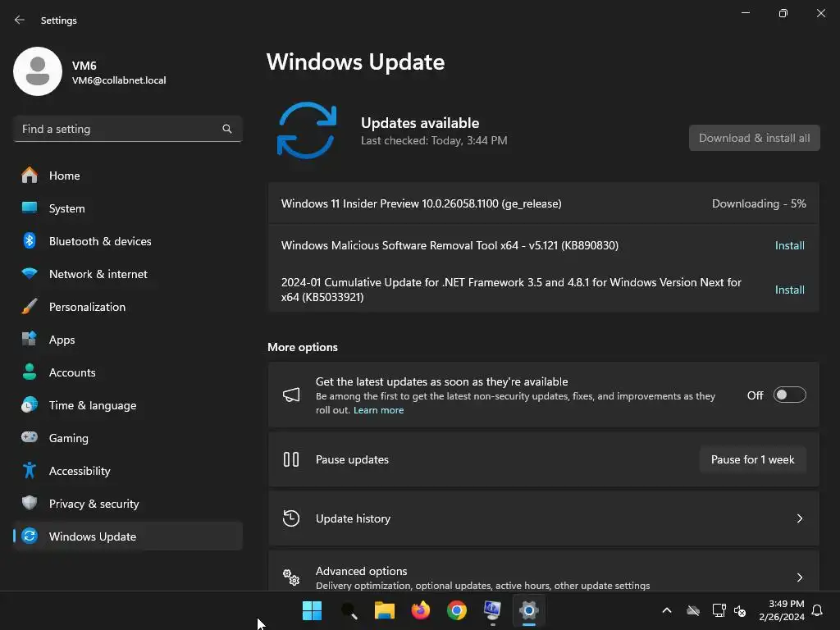Click the VM6@collabnet.local account name
This screenshot has height=630, width=840.
tap(119, 80)
